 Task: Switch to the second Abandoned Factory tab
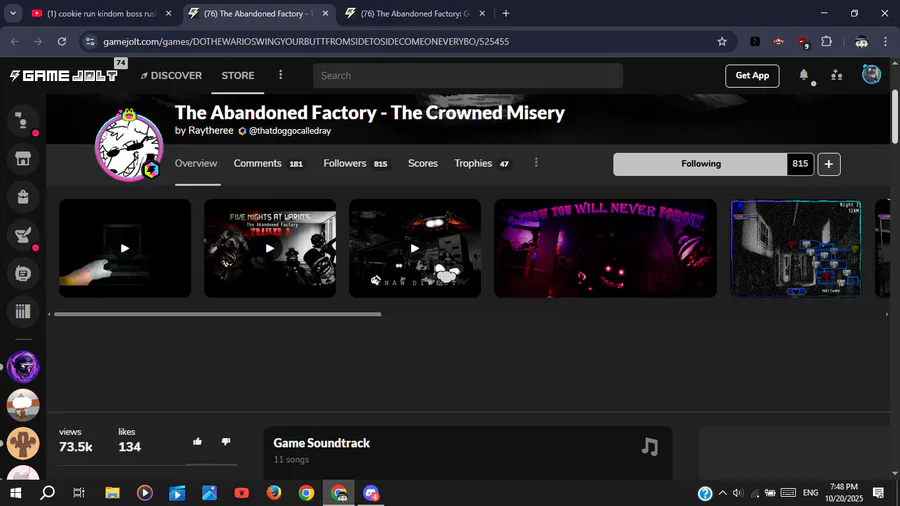[x=417, y=13]
